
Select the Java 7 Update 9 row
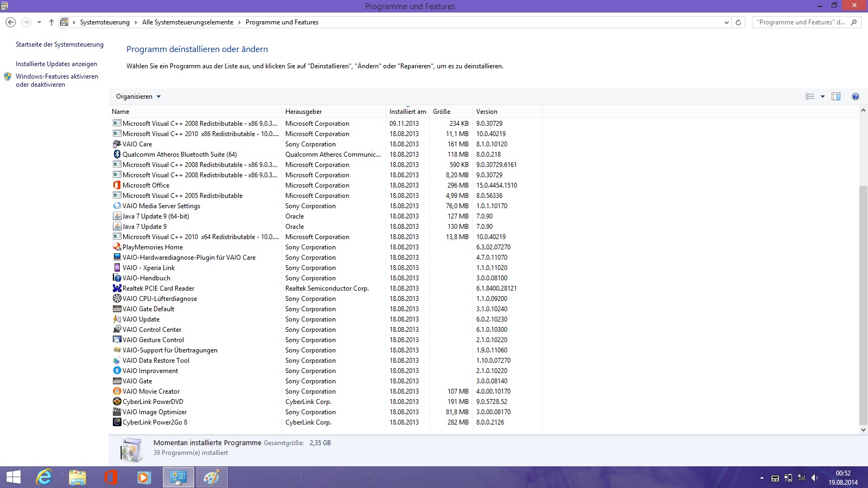click(x=325, y=227)
